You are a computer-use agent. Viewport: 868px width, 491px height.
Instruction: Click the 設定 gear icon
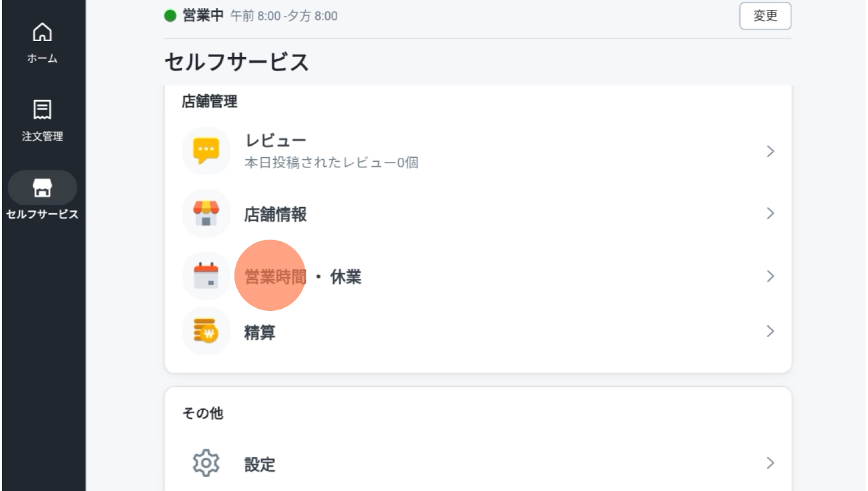[206, 463]
